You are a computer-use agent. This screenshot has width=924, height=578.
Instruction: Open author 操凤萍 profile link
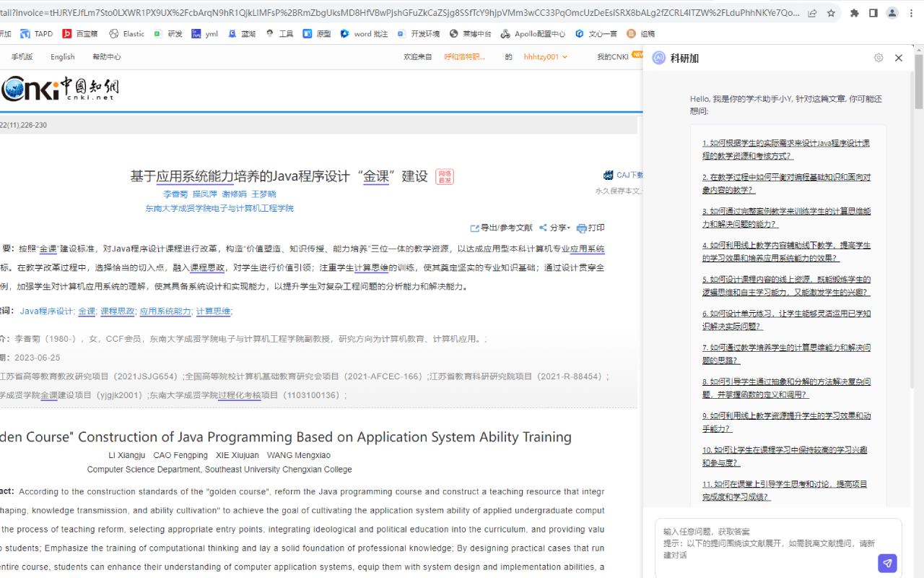[204, 194]
